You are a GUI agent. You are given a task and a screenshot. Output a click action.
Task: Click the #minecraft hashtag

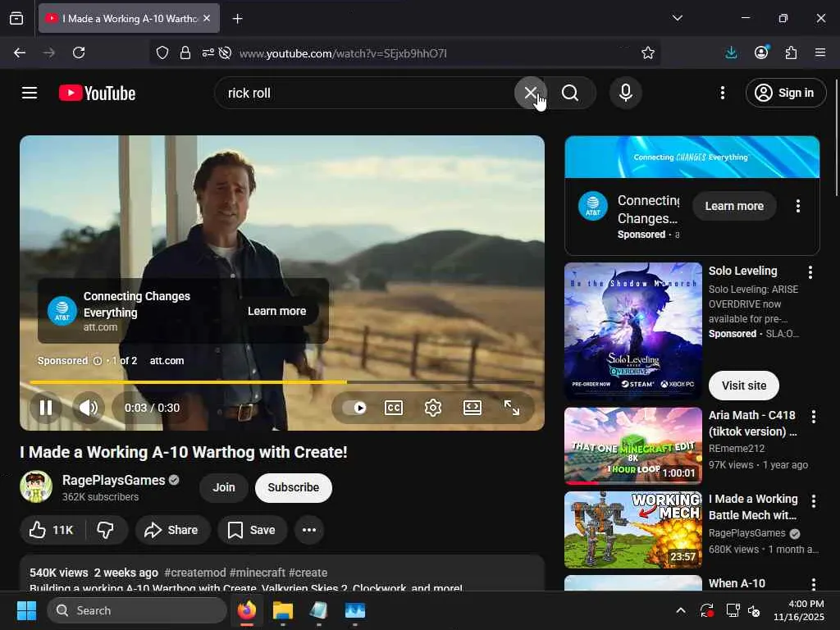pos(257,572)
